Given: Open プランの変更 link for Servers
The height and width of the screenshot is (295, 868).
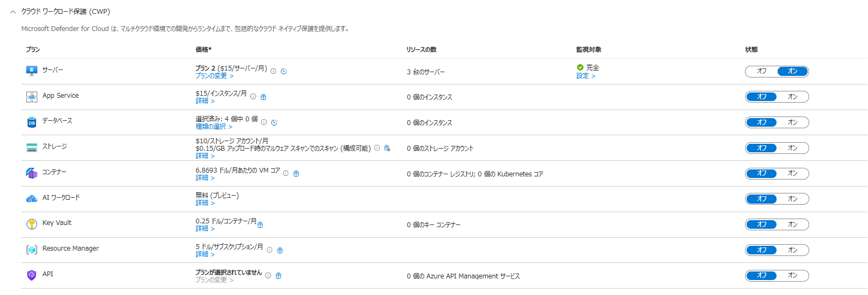Looking at the screenshot, I should tap(214, 76).
